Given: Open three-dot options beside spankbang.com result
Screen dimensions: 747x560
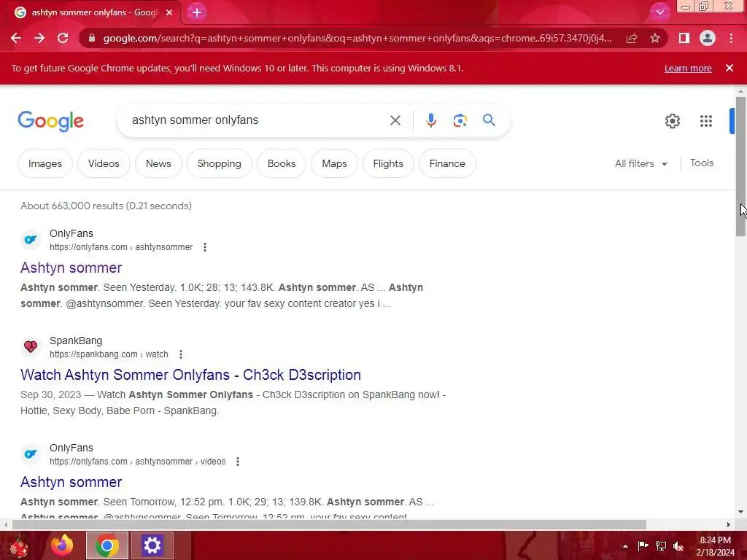Looking at the screenshot, I should 181,354.
